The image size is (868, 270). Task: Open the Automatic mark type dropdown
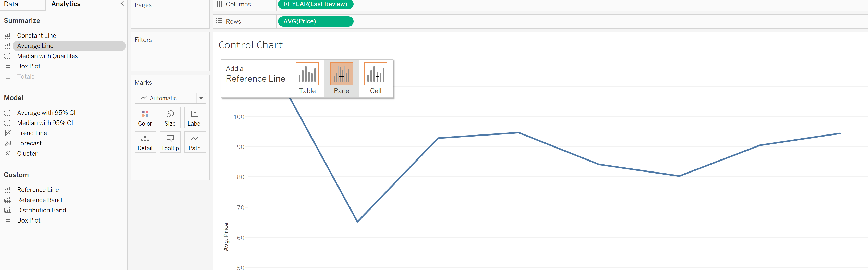[x=170, y=98]
